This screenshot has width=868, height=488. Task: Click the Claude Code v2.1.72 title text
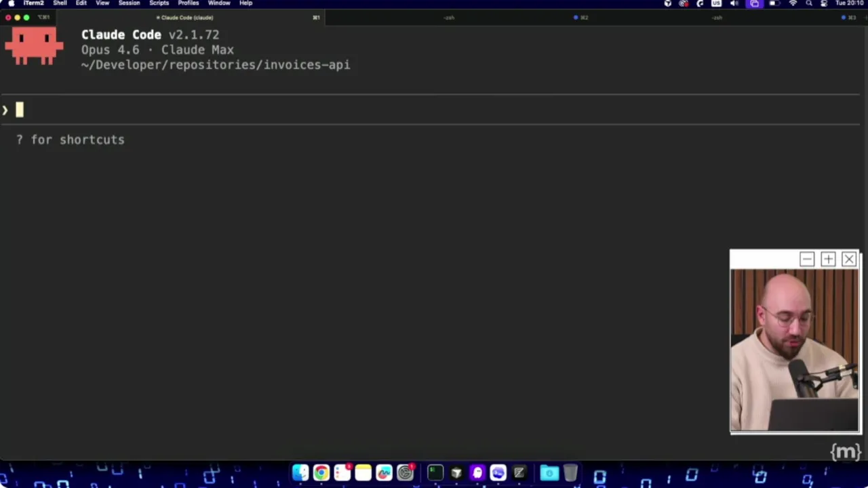pos(150,35)
